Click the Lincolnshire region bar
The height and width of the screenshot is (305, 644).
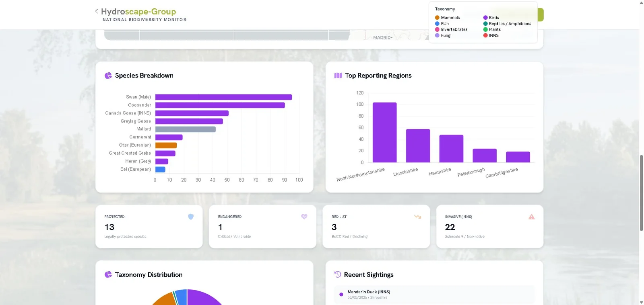tap(418, 145)
